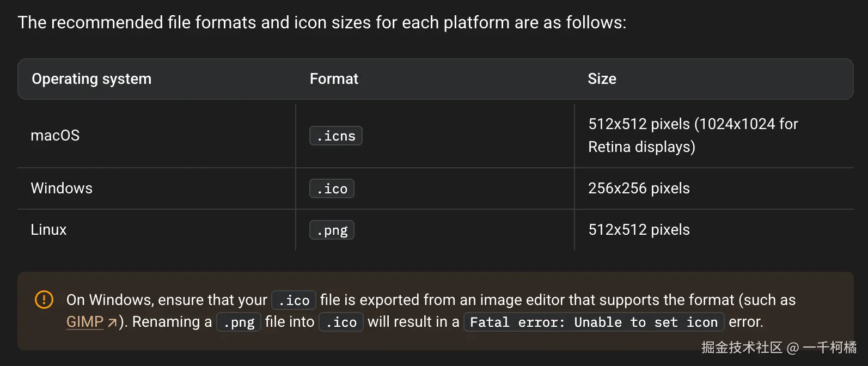Select the Windows row label
868x366 pixels.
point(62,188)
